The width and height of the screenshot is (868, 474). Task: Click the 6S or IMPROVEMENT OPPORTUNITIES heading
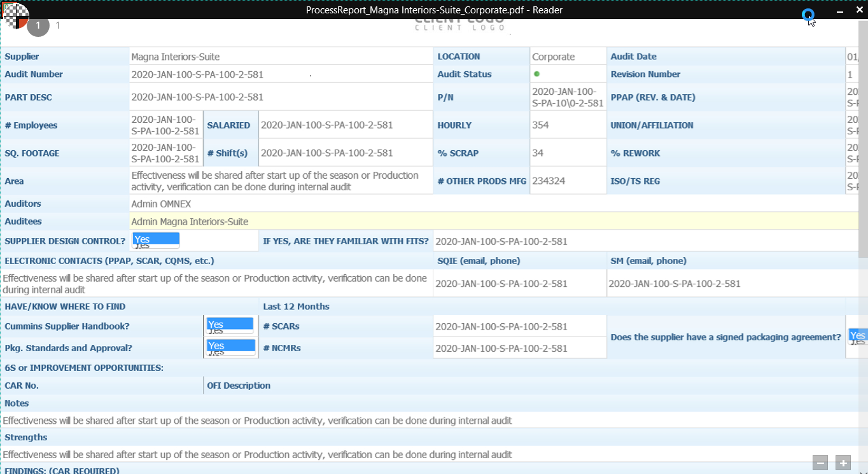(84, 368)
